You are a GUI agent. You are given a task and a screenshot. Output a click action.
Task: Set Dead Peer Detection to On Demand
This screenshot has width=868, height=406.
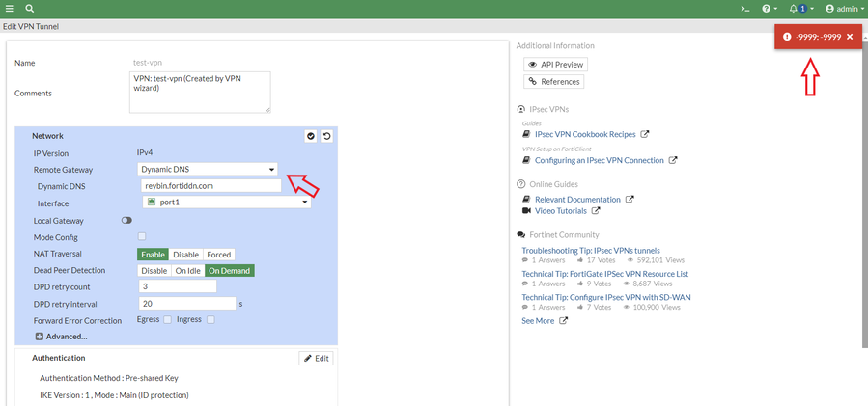pos(230,271)
